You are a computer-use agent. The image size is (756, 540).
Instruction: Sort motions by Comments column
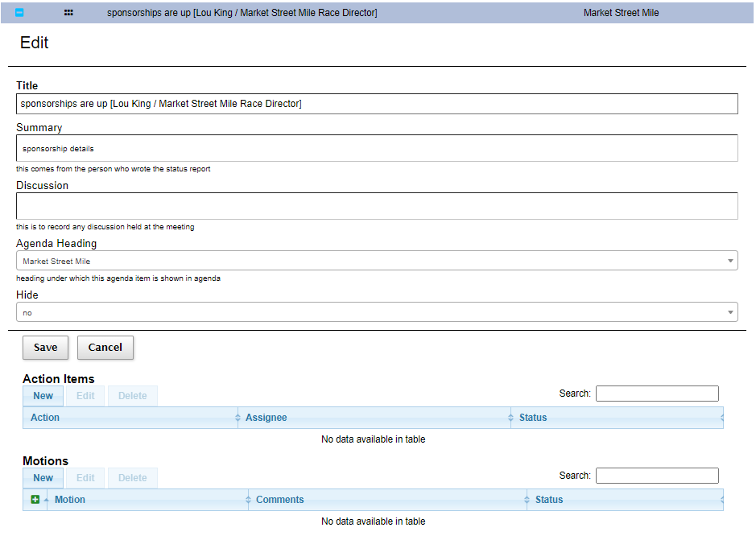pos(387,500)
